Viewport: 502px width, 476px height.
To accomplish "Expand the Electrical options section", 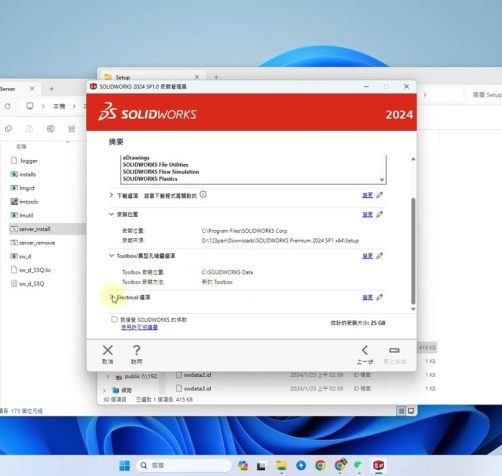I will [111, 297].
